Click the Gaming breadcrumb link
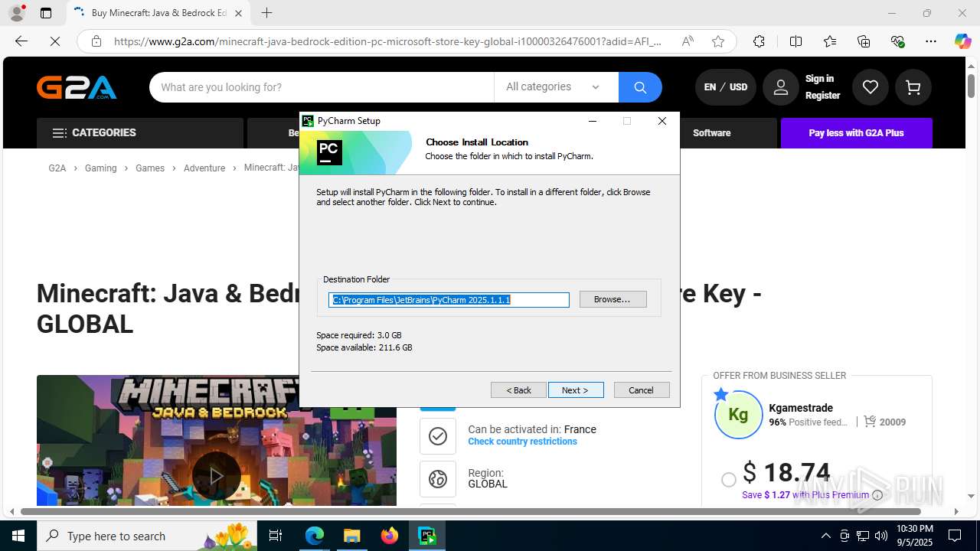 point(101,168)
